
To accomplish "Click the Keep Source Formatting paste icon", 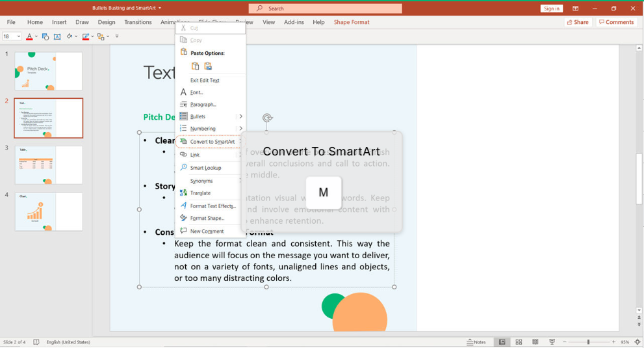I will tap(195, 66).
